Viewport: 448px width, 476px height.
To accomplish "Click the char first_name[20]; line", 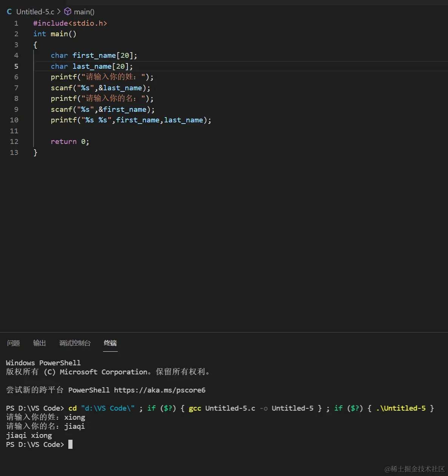I will pyautogui.click(x=94, y=56).
